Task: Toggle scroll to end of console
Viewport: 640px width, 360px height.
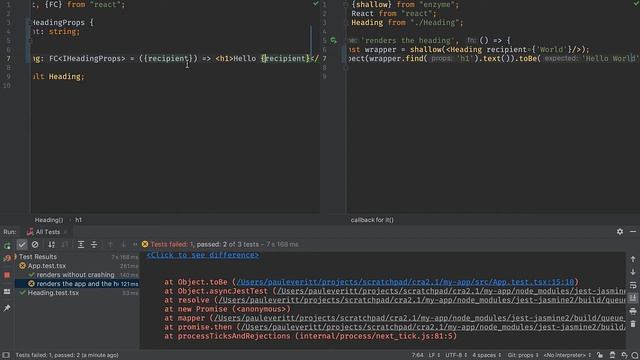Action: coord(633,298)
